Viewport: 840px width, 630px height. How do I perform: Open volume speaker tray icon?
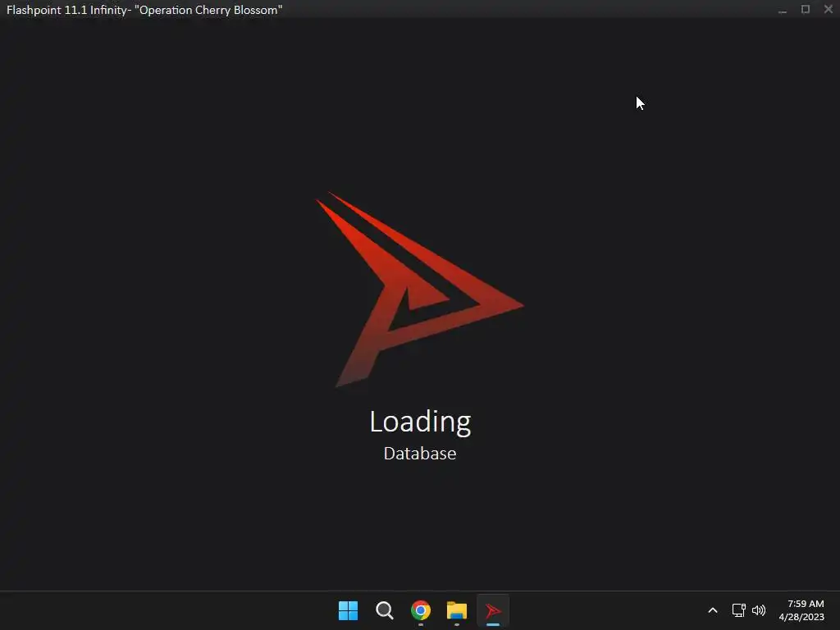pos(759,610)
